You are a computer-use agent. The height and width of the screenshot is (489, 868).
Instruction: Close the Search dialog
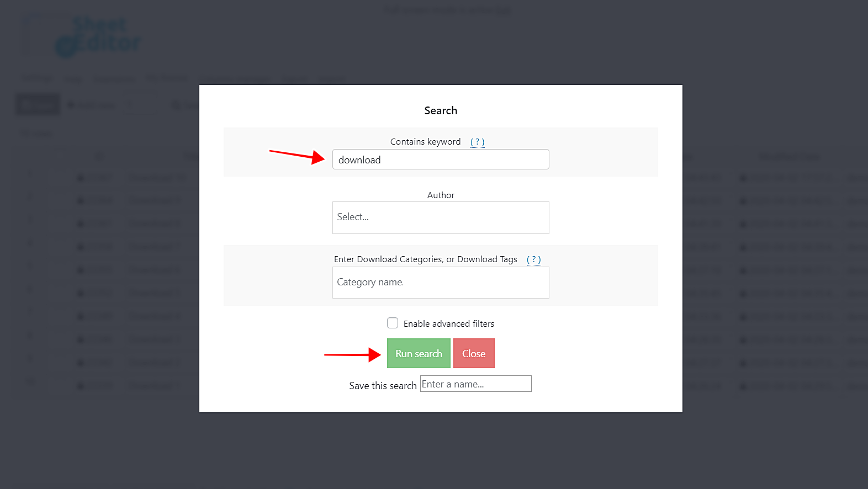point(473,353)
